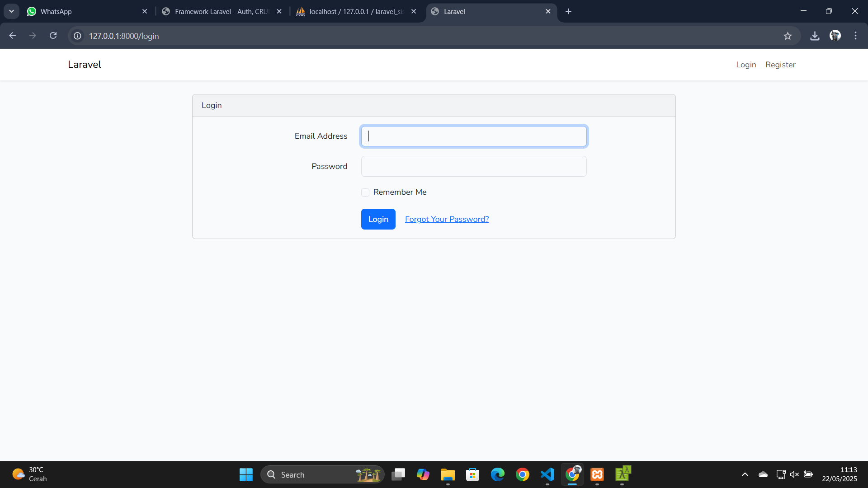Open the Forgot Your Password link
868x488 pixels.
[x=447, y=219]
